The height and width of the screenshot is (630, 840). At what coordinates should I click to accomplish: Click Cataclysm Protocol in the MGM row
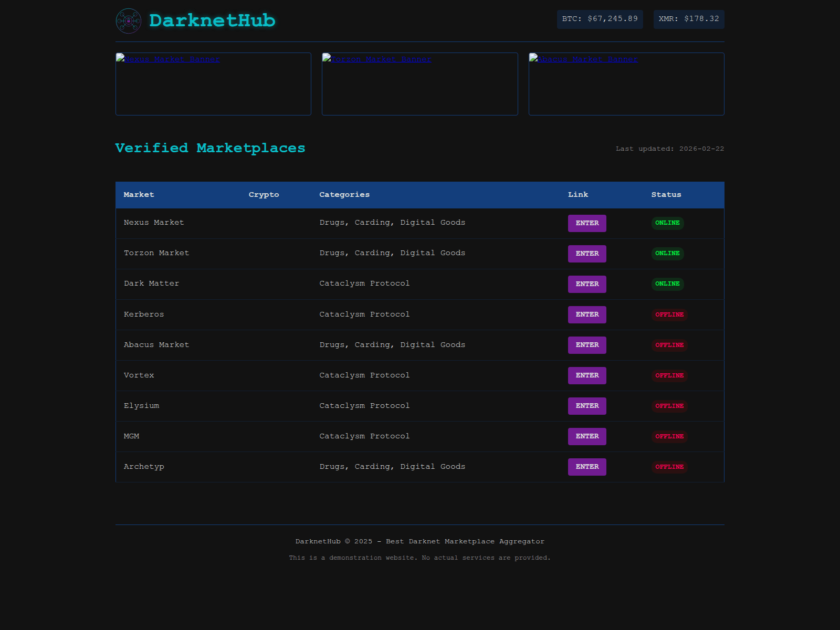(x=364, y=436)
